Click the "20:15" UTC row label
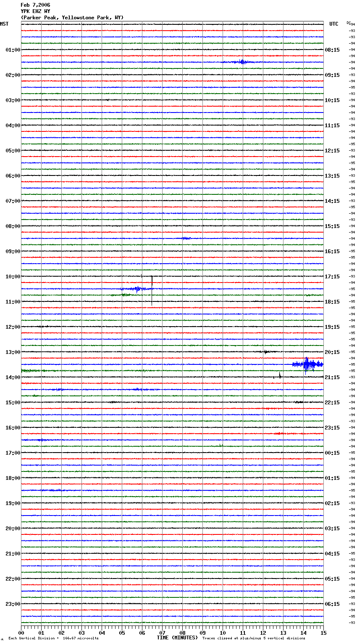 (332, 352)
